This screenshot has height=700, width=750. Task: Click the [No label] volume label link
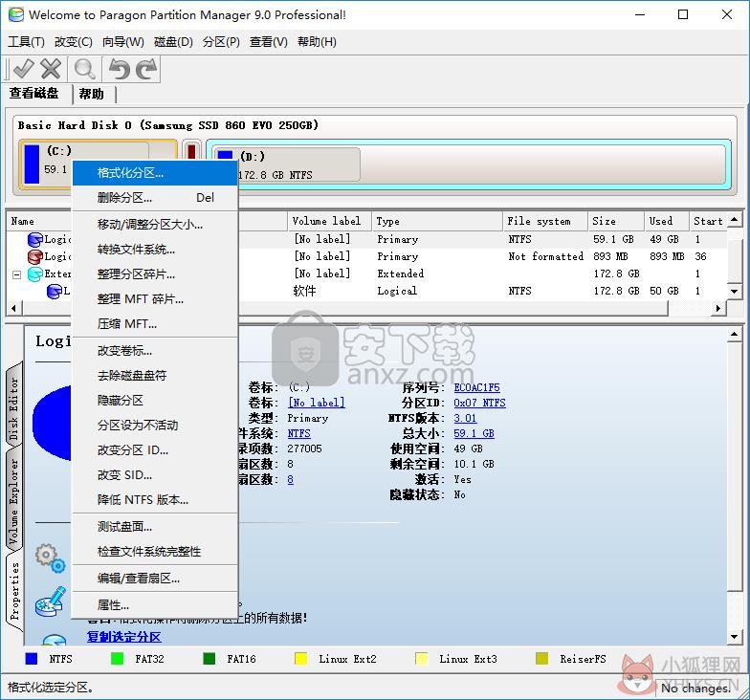click(x=316, y=404)
